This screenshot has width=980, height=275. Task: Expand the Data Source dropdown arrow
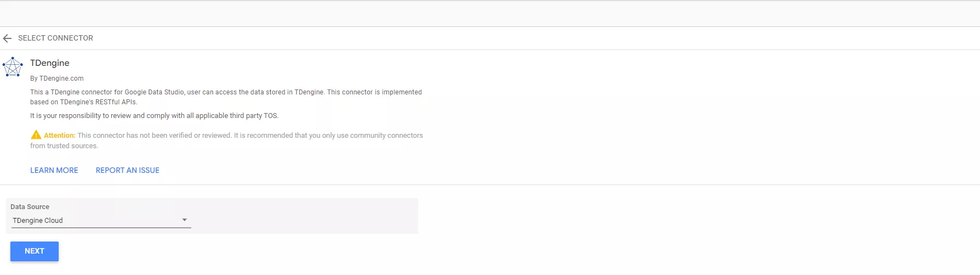pos(185,220)
